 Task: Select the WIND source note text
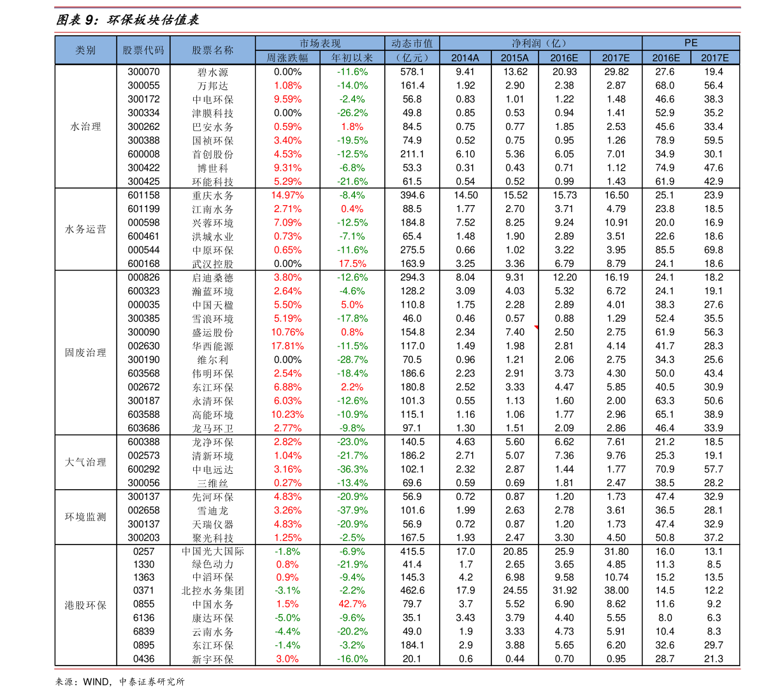click(120, 682)
